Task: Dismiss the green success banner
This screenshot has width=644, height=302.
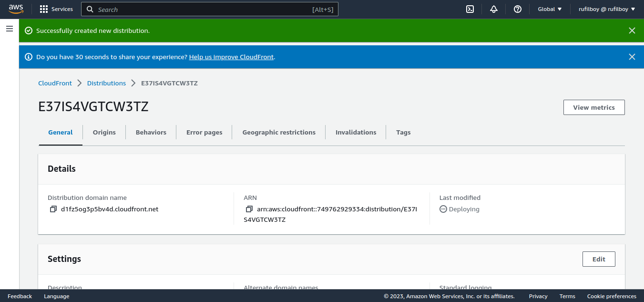Action: pos(632,31)
